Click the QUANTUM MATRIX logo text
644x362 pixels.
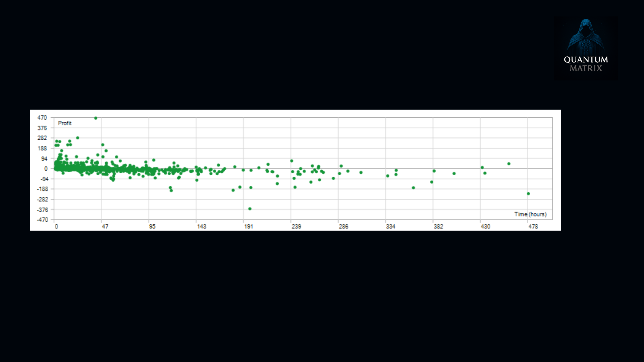point(586,64)
